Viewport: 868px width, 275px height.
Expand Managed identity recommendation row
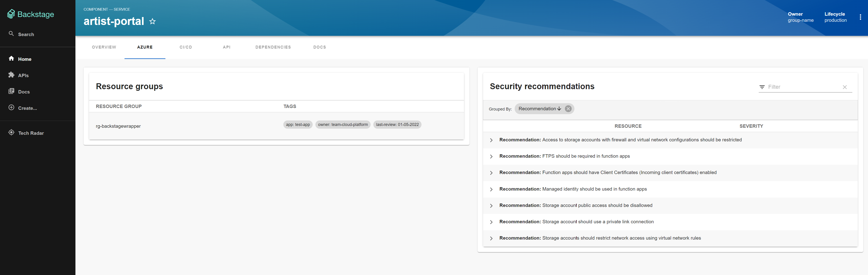491,189
